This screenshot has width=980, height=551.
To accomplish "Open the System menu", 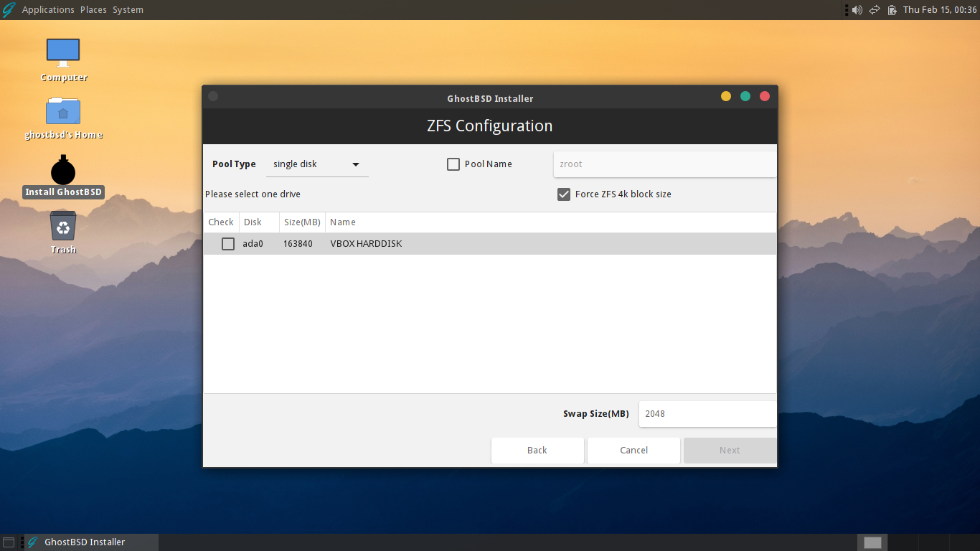I will [128, 10].
